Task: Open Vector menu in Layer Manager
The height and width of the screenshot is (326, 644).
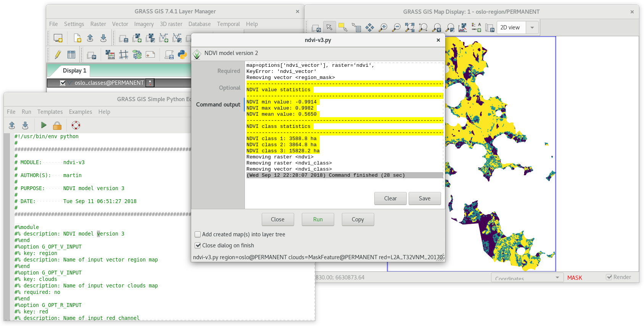Action: [120, 24]
